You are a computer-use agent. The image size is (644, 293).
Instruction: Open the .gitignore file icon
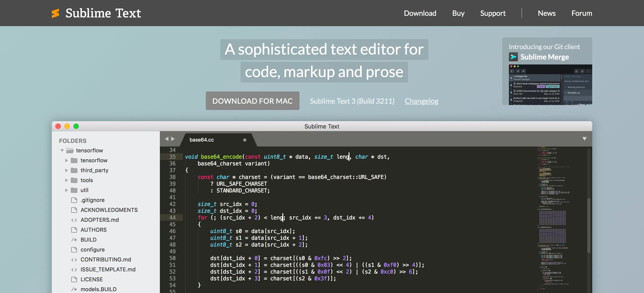click(74, 200)
